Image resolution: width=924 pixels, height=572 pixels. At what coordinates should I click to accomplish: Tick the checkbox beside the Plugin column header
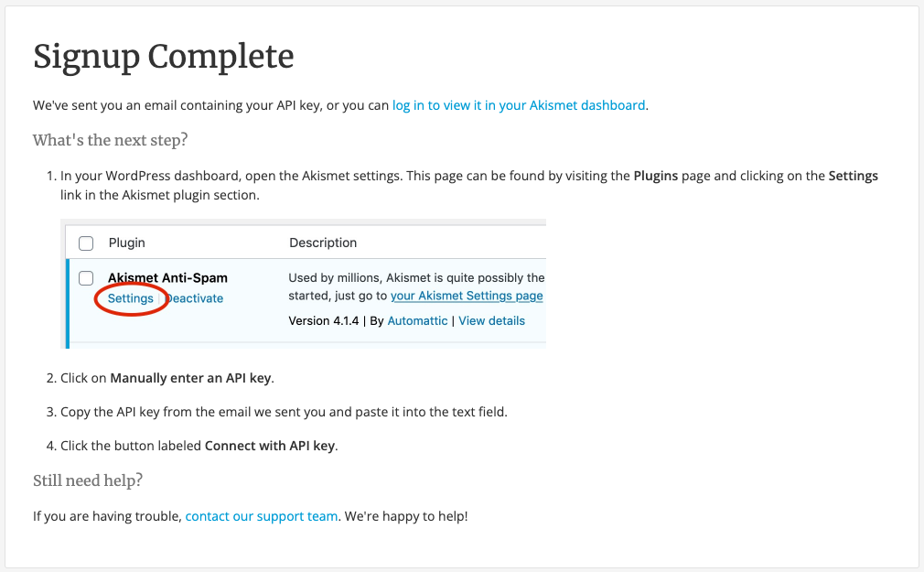86,243
